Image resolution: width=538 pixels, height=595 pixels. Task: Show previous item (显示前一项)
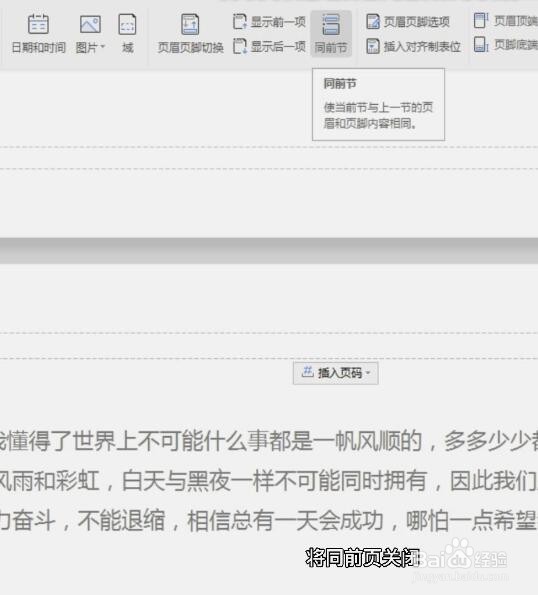tap(269, 22)
